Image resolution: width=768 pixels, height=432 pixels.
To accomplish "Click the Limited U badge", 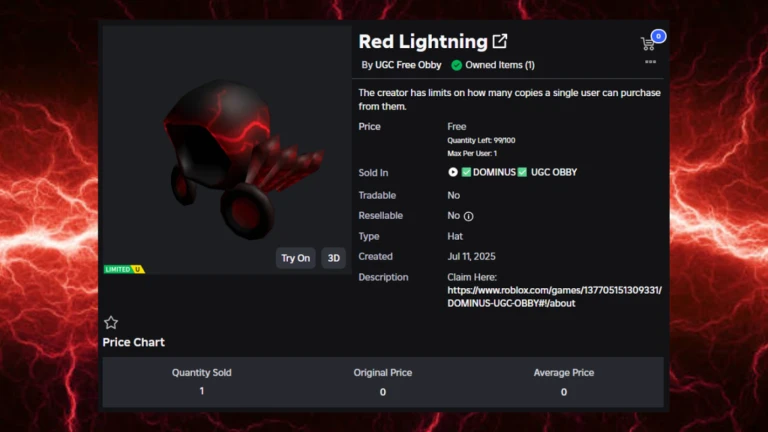I will pos(124,269).
